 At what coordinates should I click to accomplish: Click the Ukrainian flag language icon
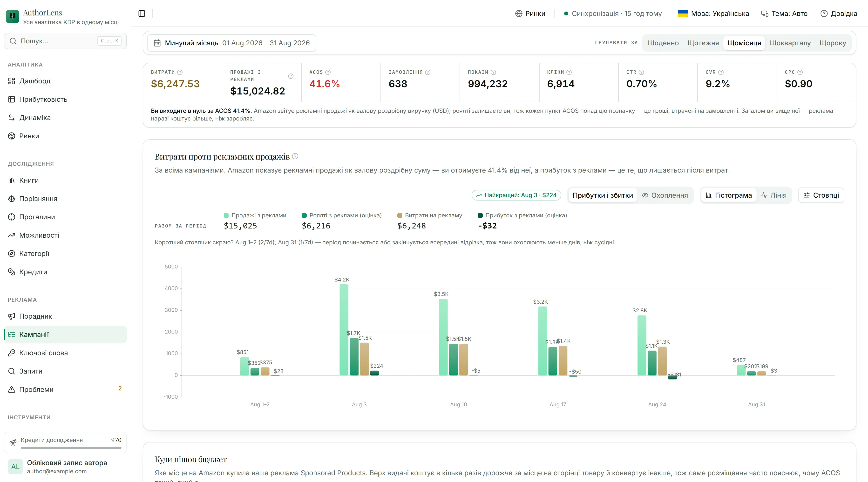click(683, 13)
